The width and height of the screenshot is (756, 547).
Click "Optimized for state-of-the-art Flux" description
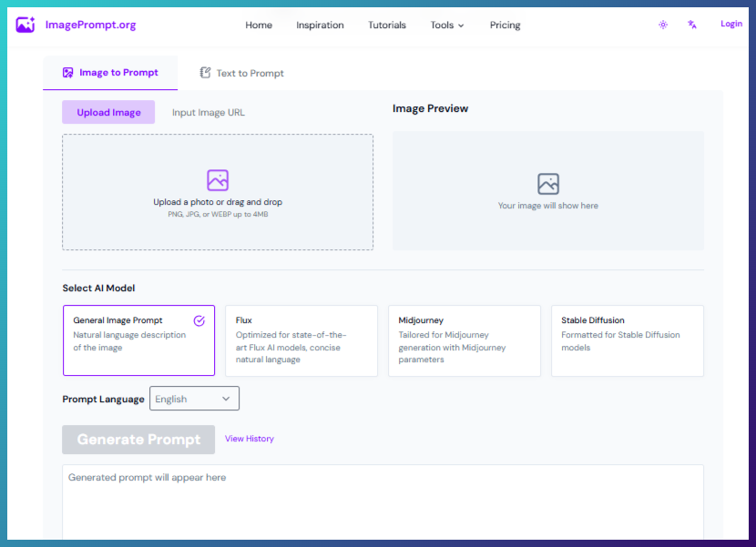coord(291,347)
